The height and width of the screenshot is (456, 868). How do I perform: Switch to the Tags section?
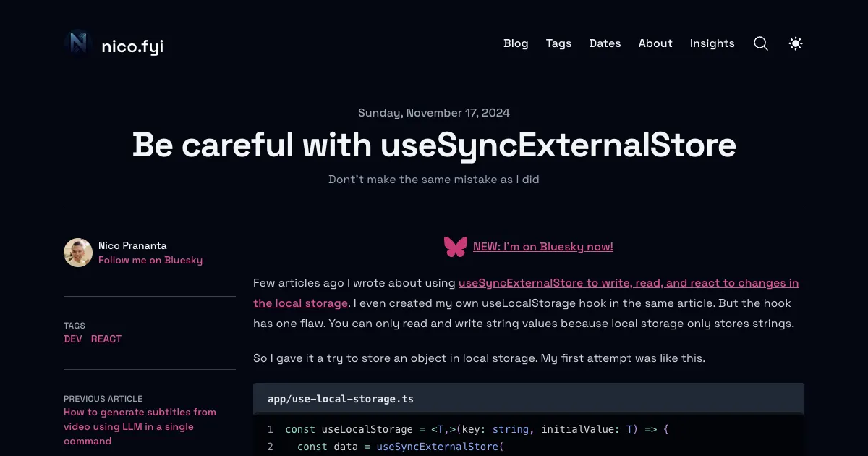(x=558, y=43)
